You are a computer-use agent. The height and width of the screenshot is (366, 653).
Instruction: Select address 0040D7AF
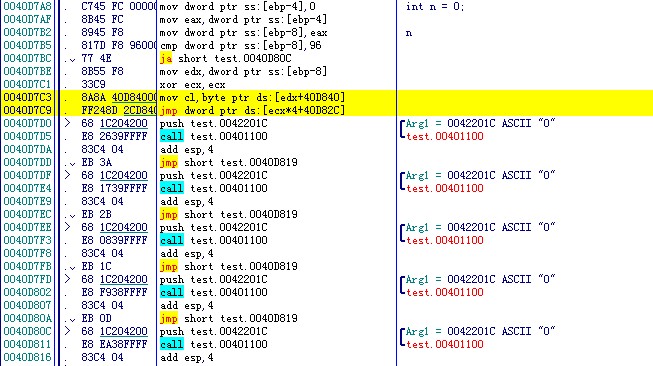point(27,20)
